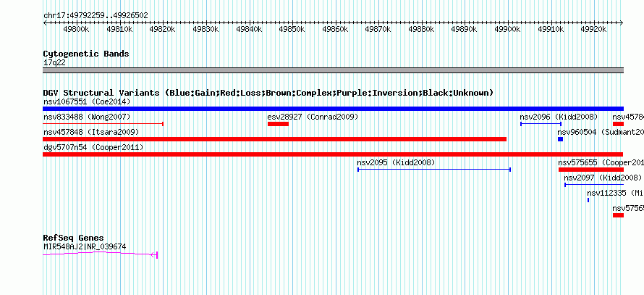
Task: Open the RefSeq Genes track title
Action: tap(74, 238)
